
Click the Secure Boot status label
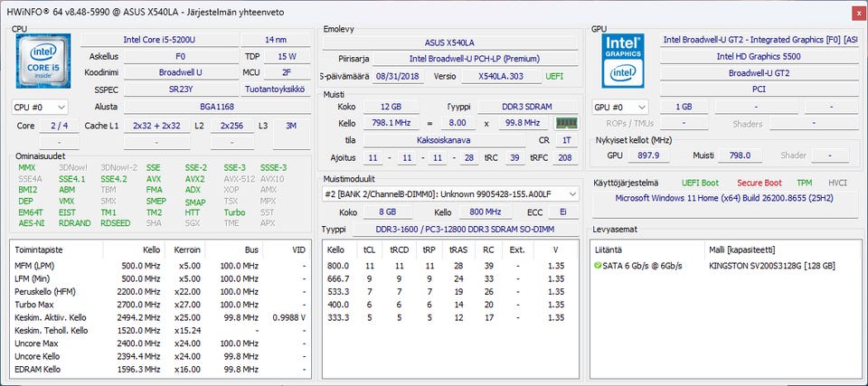[759, 183]
